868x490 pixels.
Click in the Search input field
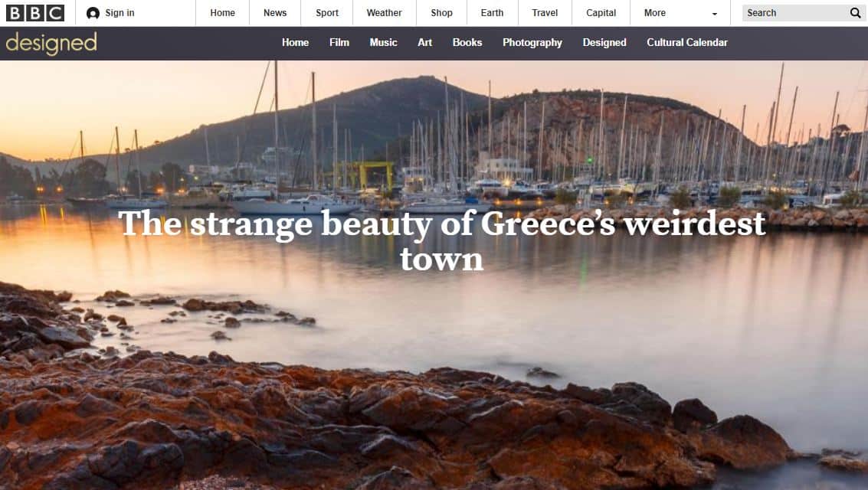pos(795,13)
